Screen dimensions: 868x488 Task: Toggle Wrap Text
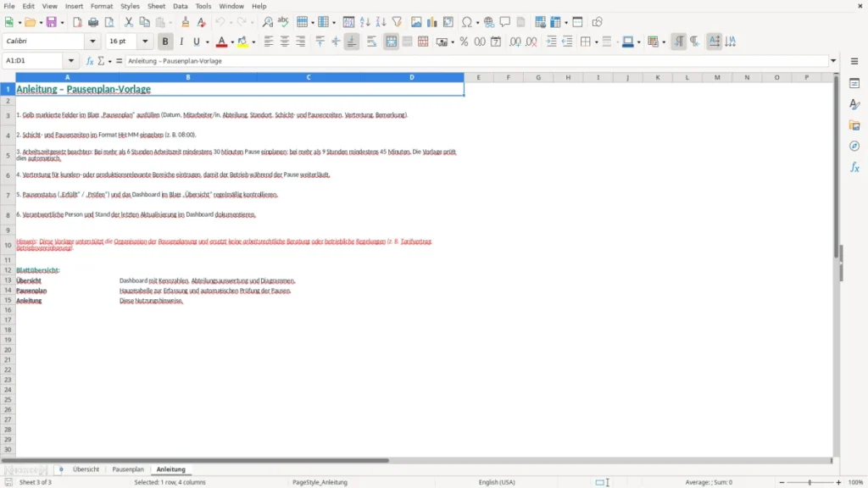371,42
